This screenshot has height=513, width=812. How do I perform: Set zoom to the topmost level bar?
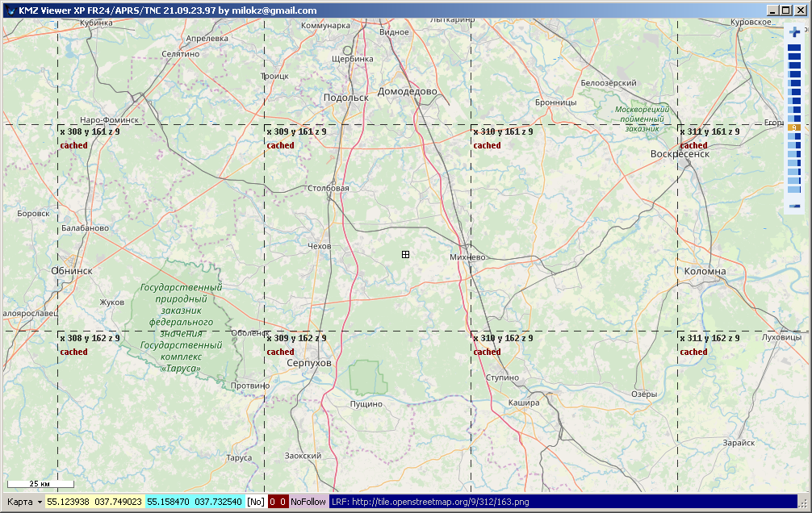tap(794, 48)
